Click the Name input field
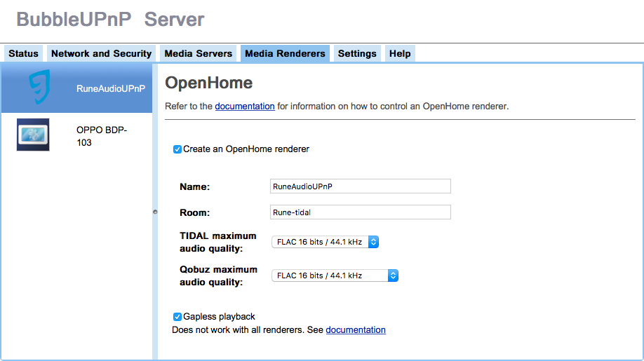 360,186
